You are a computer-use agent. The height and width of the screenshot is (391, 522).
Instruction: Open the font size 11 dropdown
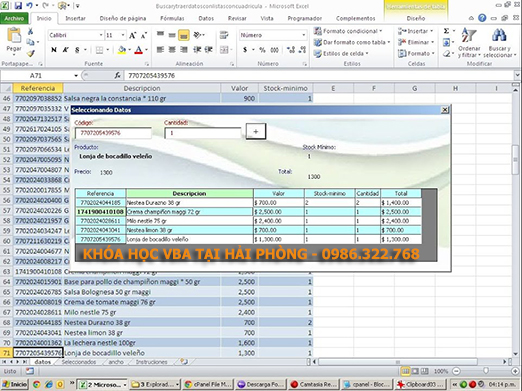pos(123,35)
